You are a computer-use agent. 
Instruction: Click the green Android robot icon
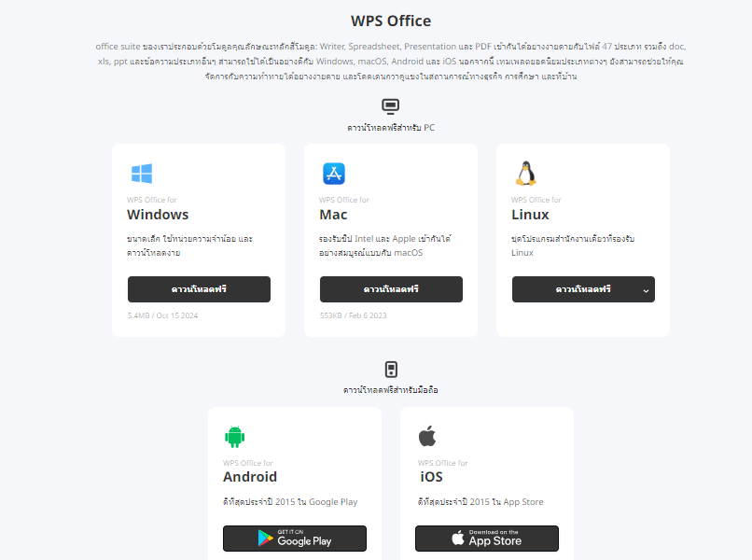click(234, 437)
